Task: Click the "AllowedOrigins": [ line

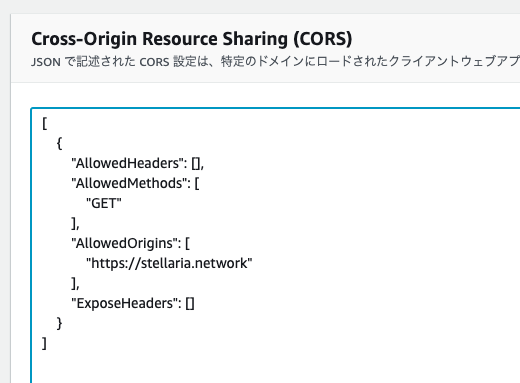Action: coord(131,243)
